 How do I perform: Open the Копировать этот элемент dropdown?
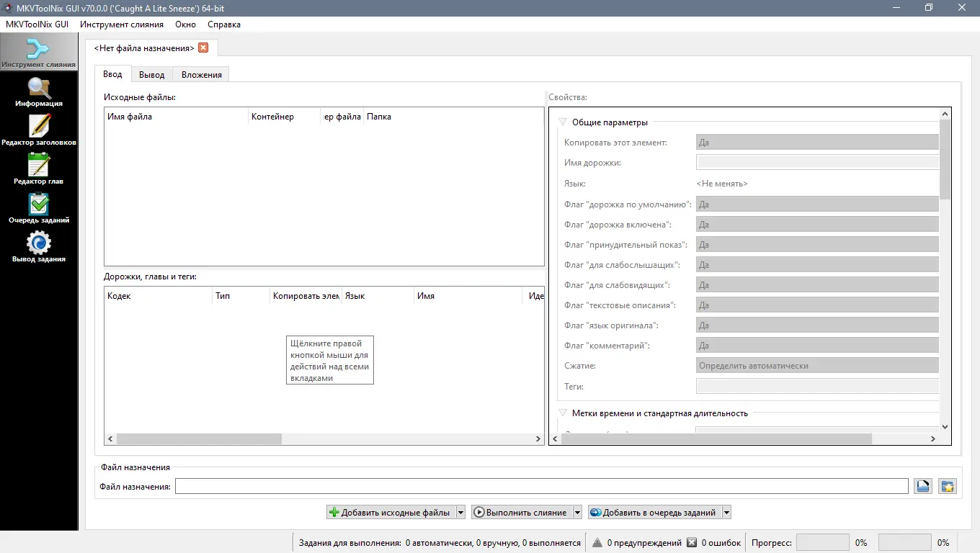817,143
